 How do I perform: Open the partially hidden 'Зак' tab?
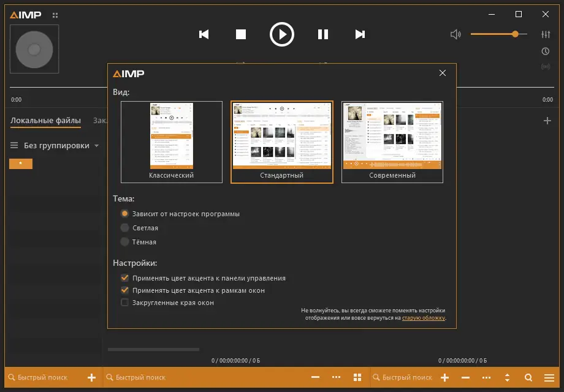(100, 121)
